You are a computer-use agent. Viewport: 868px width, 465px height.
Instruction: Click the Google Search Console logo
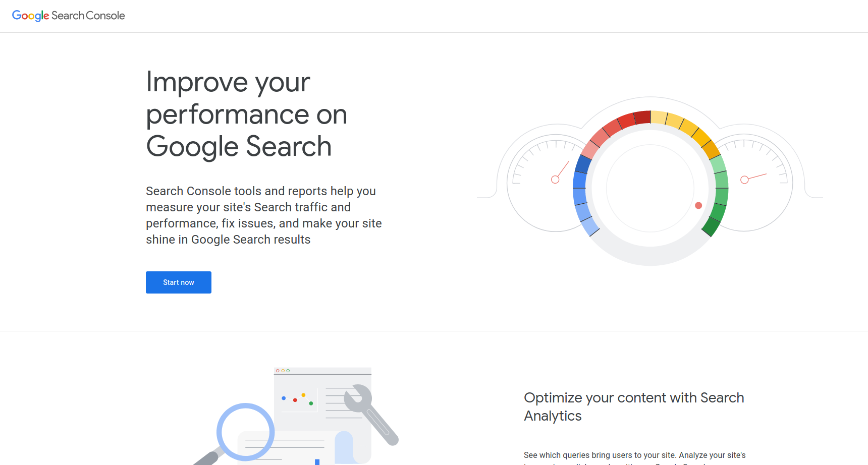tap(68, 16)
